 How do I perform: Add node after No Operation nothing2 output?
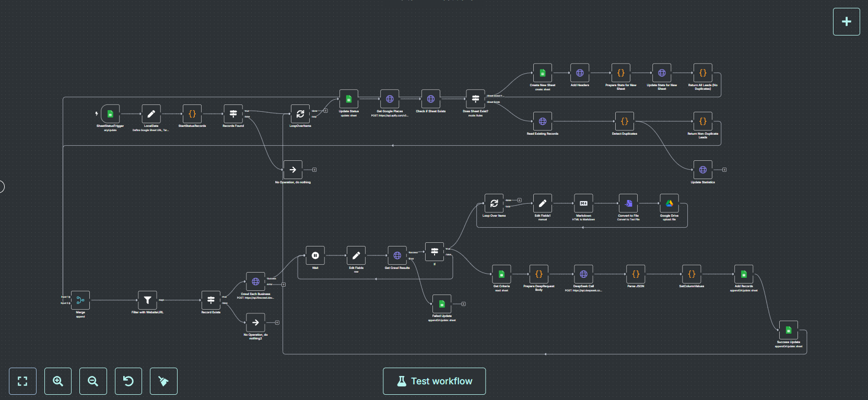point(277,323)
